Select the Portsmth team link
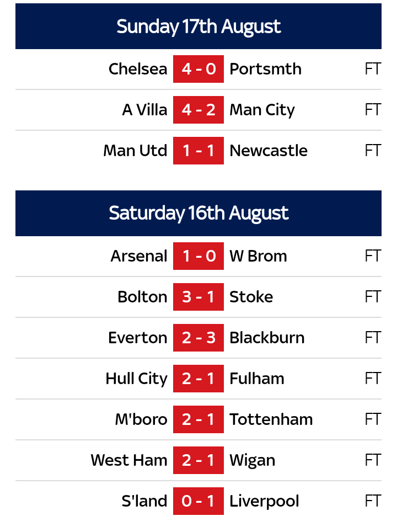397x532 pixels. tap(265, 69)
